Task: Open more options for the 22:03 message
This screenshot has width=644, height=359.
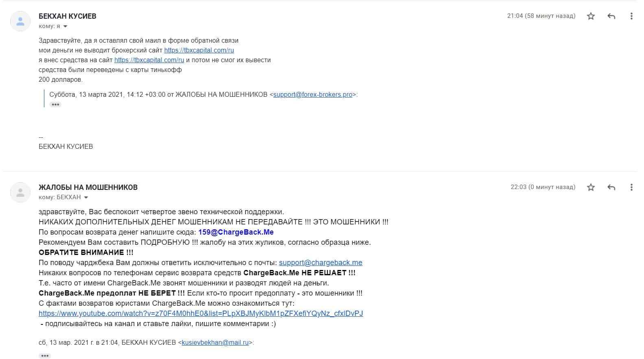Action: pos(631,187)
